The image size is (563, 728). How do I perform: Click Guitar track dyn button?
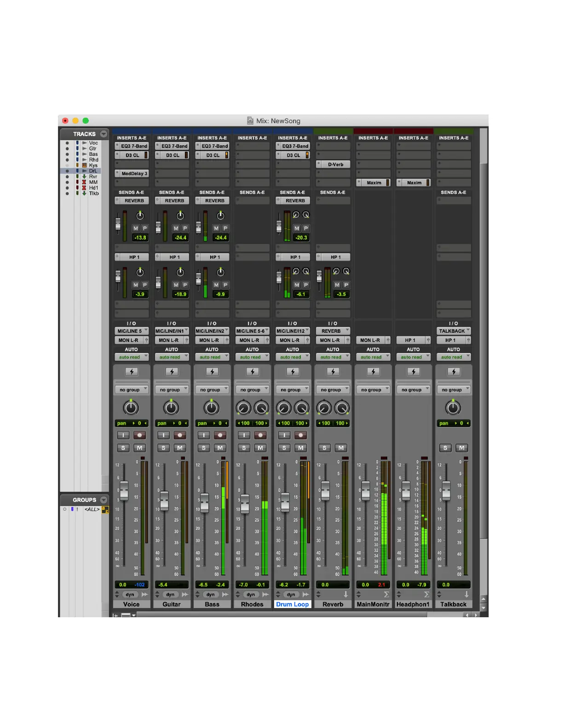171,595
